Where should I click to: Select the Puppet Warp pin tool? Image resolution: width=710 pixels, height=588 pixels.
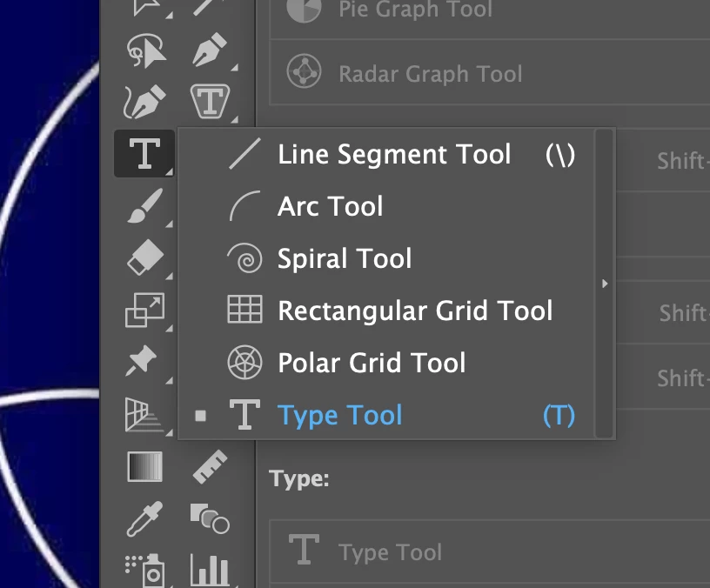click(141, 360)
